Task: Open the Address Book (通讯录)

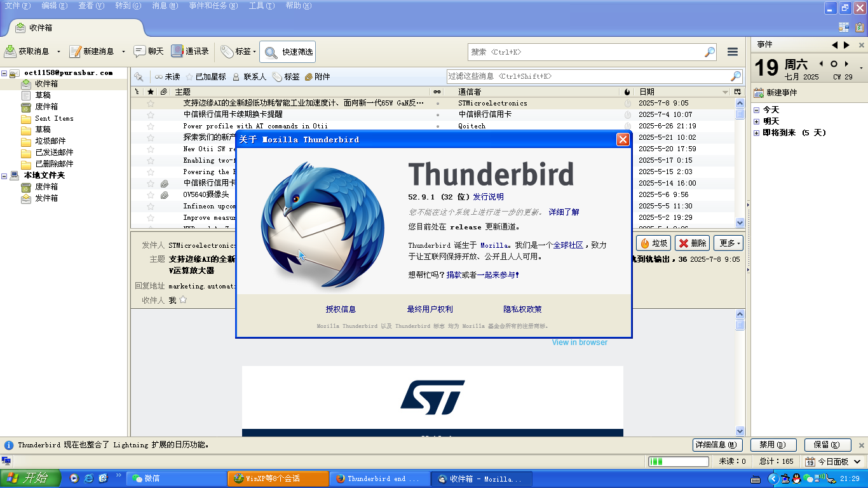Action: [190, 51]
